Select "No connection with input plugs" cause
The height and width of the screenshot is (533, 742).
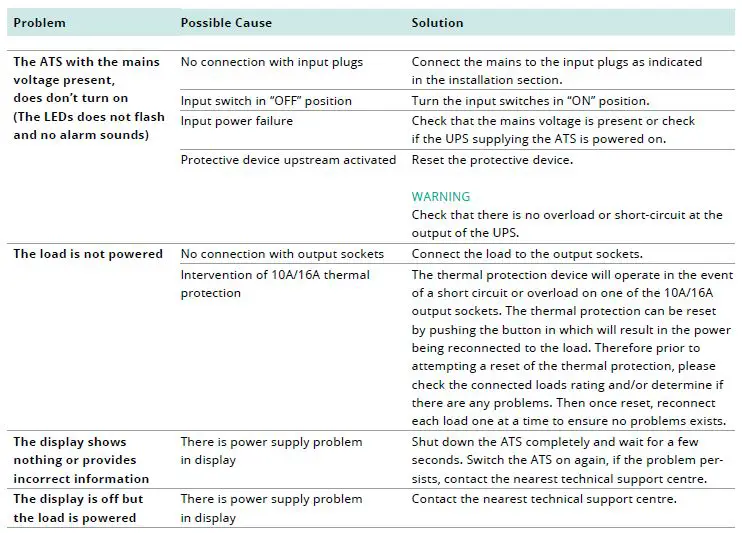click(x=271, y=62)
